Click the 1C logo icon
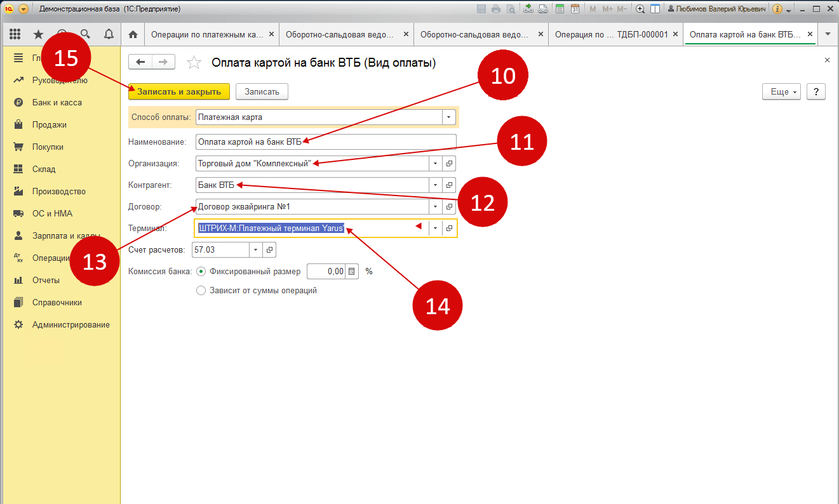 9,9
